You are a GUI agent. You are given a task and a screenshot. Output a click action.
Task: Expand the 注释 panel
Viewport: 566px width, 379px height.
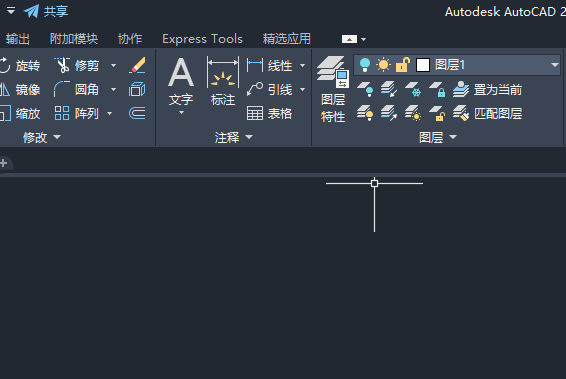pyautogui.click(x=234, y=137)
